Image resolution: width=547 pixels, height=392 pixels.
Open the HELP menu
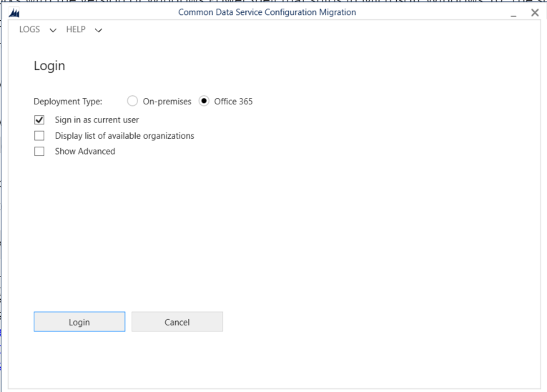[76, 29]
